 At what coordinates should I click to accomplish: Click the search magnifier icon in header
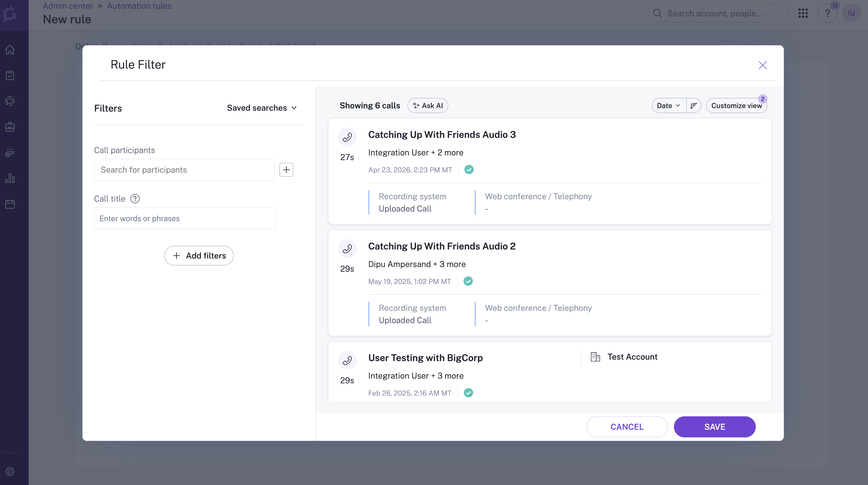coord(657,13)
